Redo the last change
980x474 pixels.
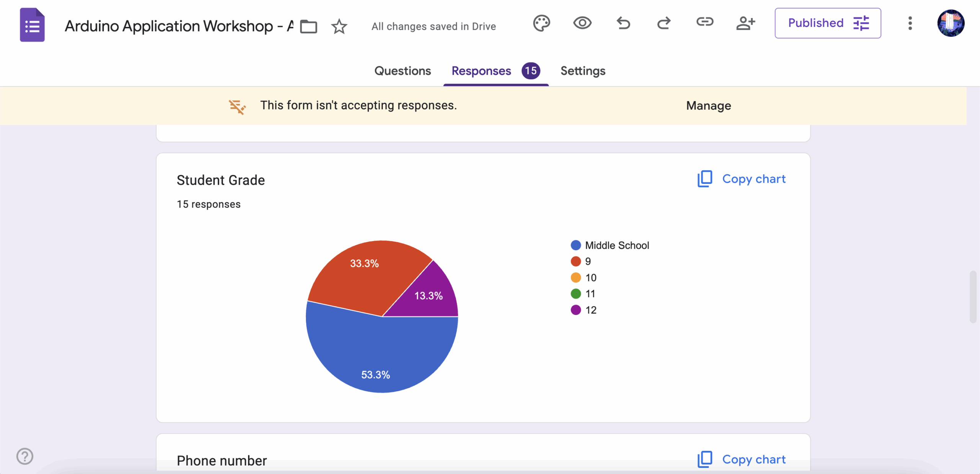pos(664,23)
